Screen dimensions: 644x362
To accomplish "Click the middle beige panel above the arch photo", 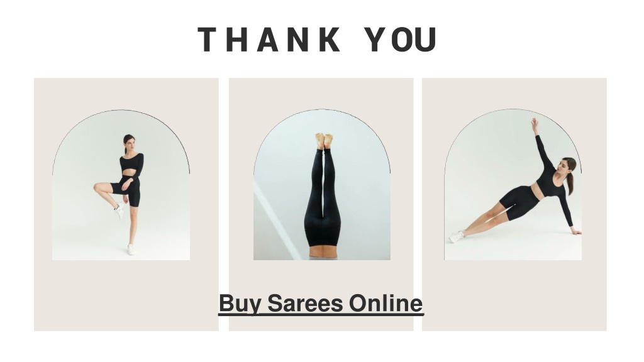I will tap(321, 94).
